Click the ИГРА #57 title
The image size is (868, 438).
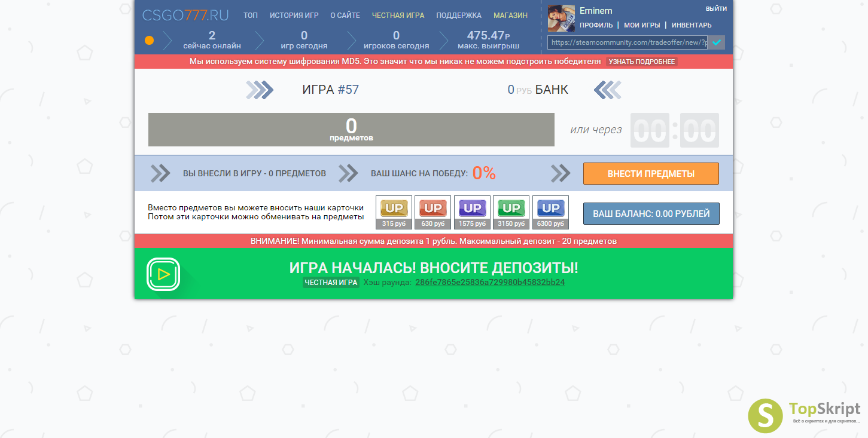330,90
